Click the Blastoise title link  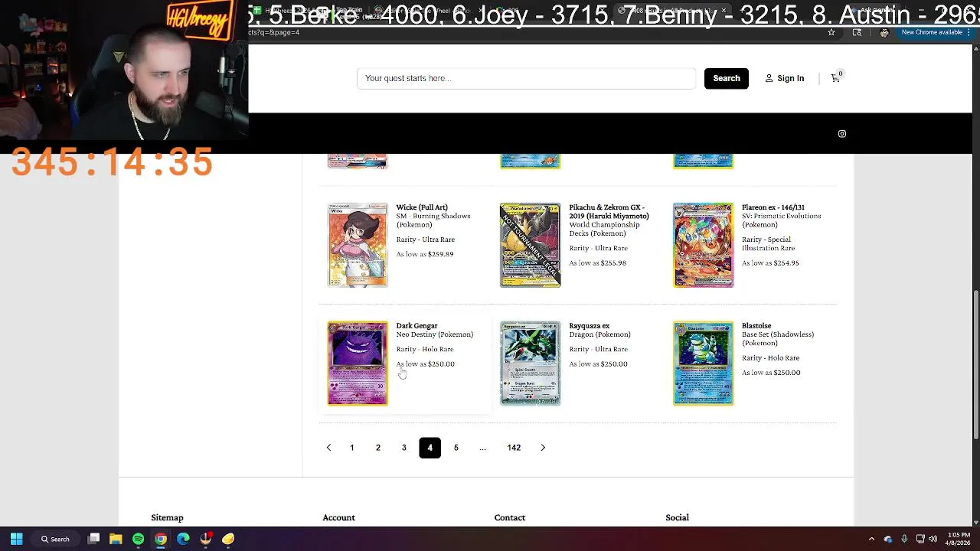(756, 326)
